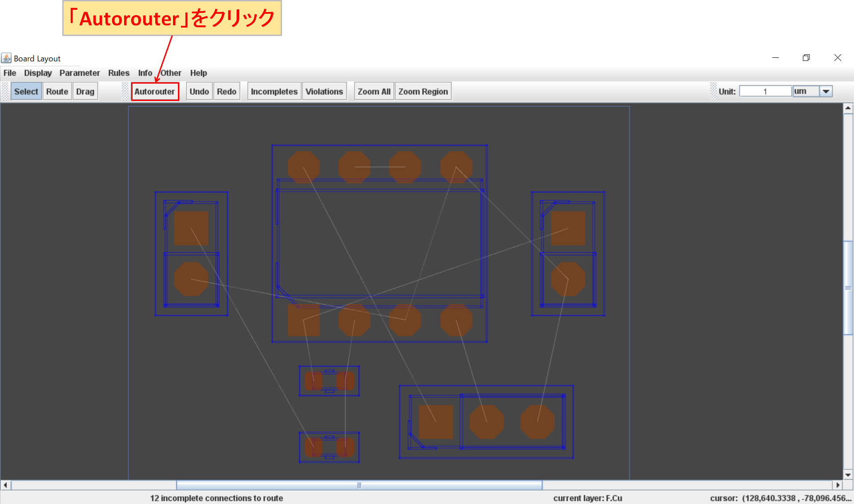Open the Display menu

coord(37,73)
